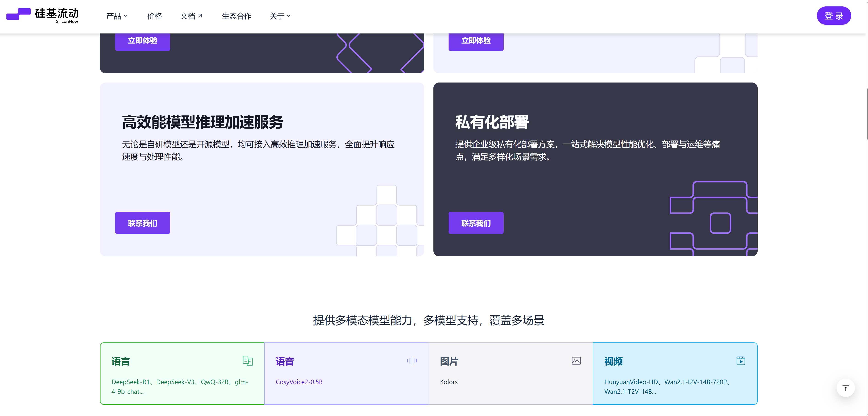Click the picture icon in 图片 card
Screen dimensions: 868x416
(576, 361)
